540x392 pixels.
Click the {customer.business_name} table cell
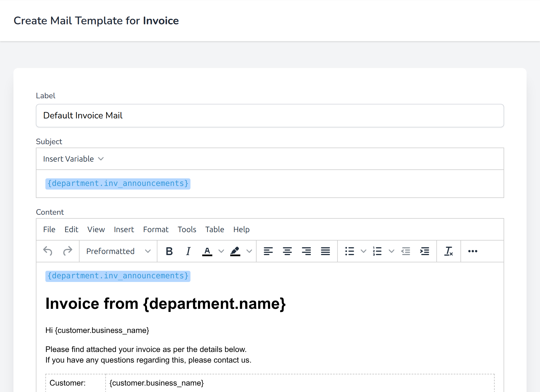coord(300,383)
